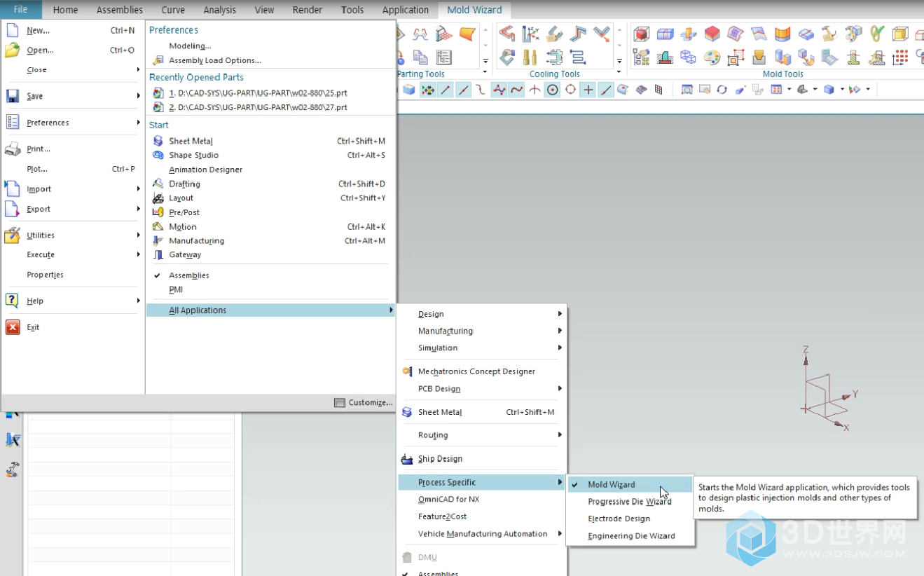Click the color palette icon in Mold Tools

(712, 57)
